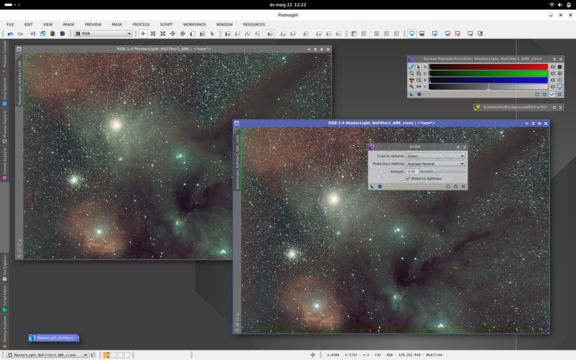The image size is (576, 360).
Task: Select the Pan tool in toolbar
Action: click(x=173, y=34)
